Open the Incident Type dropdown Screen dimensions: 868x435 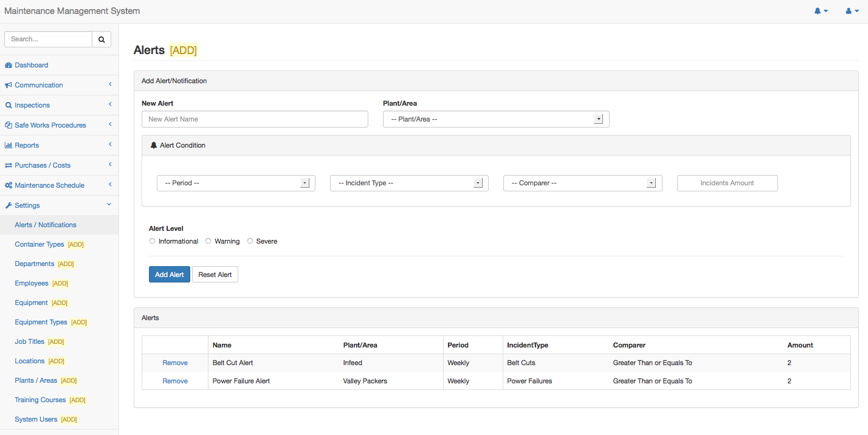[x=409, y=183]
